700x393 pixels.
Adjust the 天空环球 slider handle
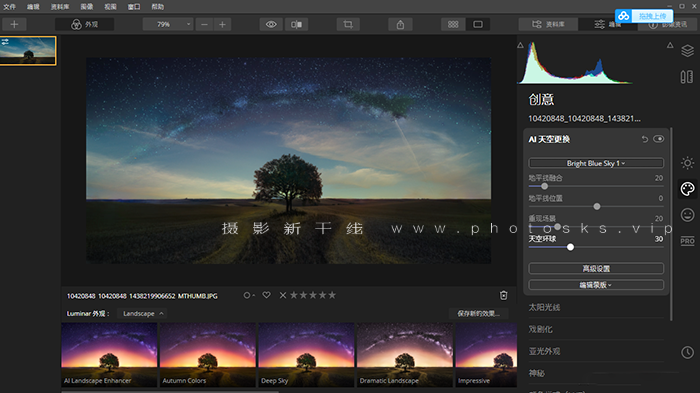[570, 247]
